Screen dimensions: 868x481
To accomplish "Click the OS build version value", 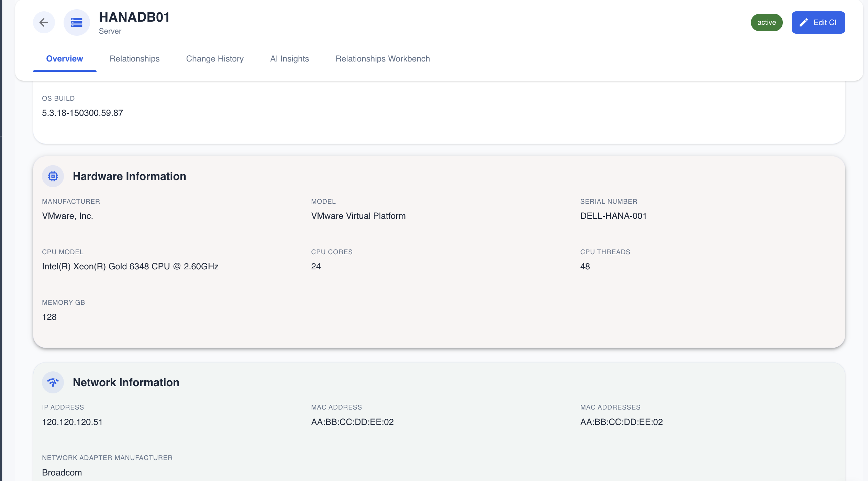I will (x=82, y=113).
